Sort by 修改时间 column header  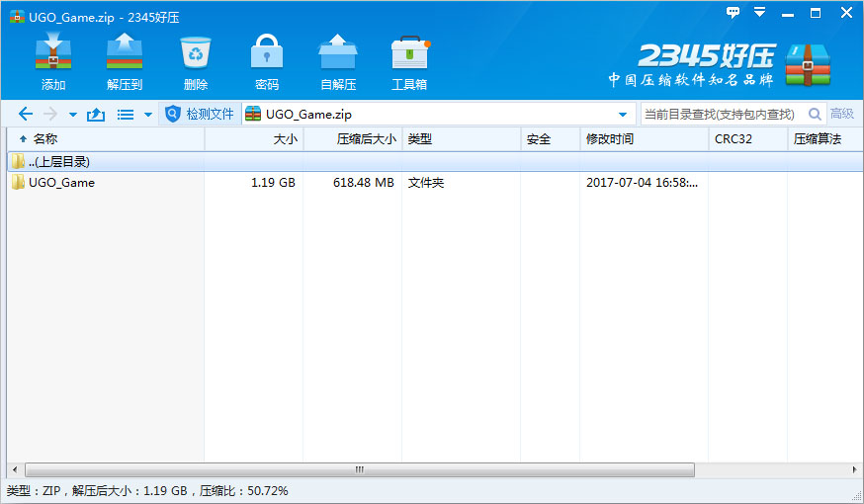(645, 138)
